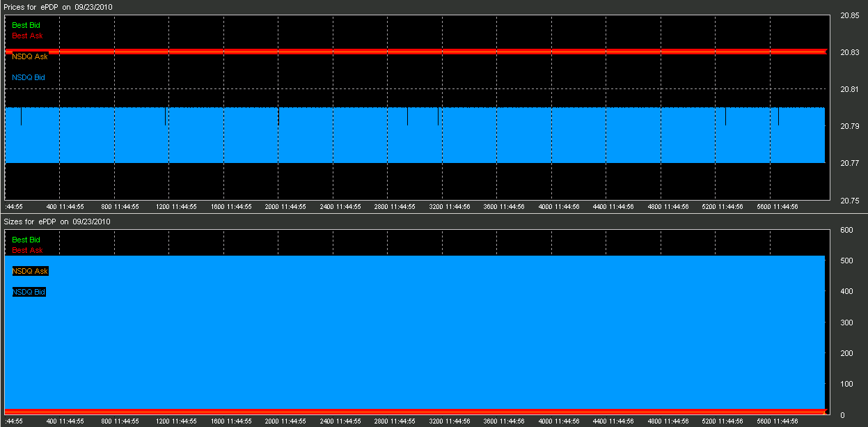Viewport: 868px width, 427px height.
Task: Select 'NSDQ Bid' legend in the Prices chart
Action: click(x=29, y=77)
